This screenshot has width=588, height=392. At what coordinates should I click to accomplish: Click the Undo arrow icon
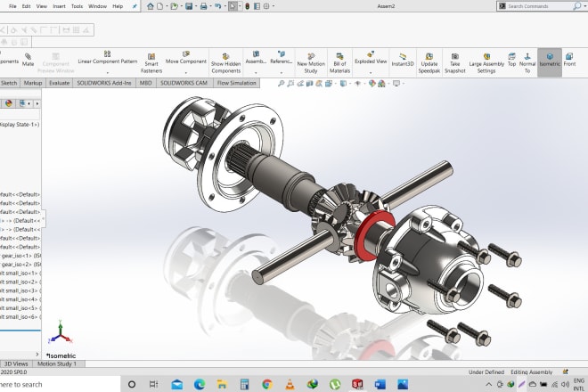[218, 6]
